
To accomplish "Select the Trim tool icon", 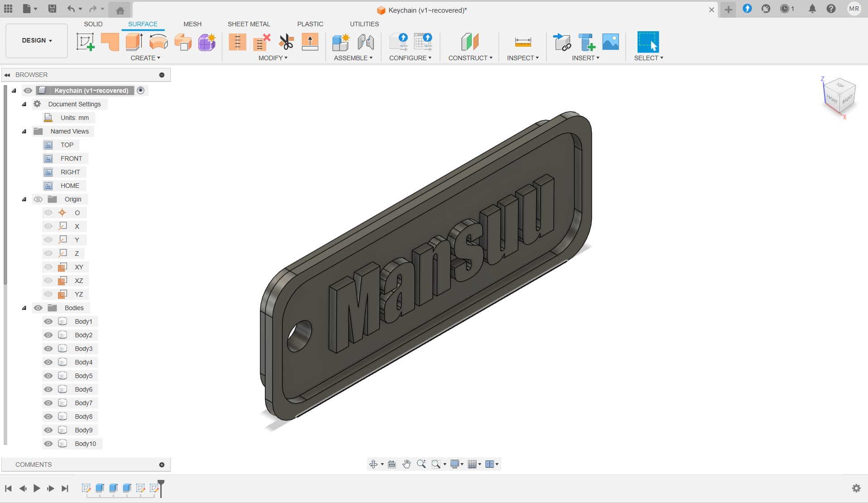I will [x=237, y=42].
